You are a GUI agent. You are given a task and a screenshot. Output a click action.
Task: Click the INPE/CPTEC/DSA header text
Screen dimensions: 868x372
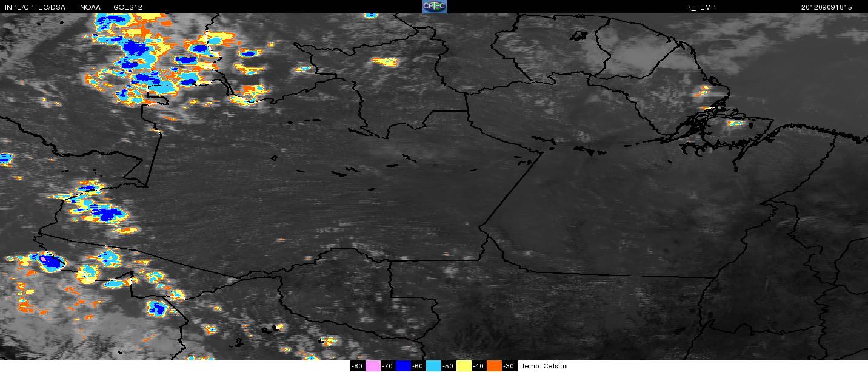(x=35, y=7)
